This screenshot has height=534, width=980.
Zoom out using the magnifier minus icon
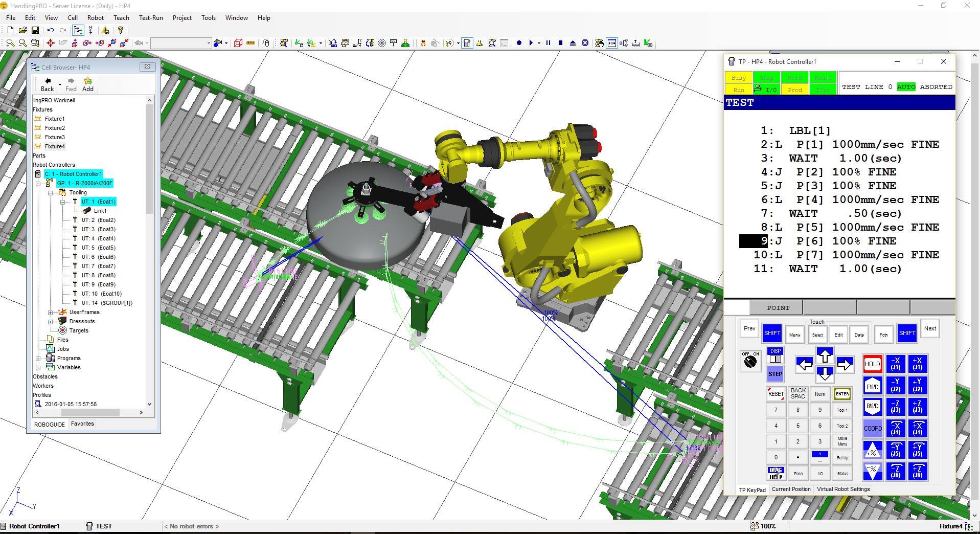[22, 43]
